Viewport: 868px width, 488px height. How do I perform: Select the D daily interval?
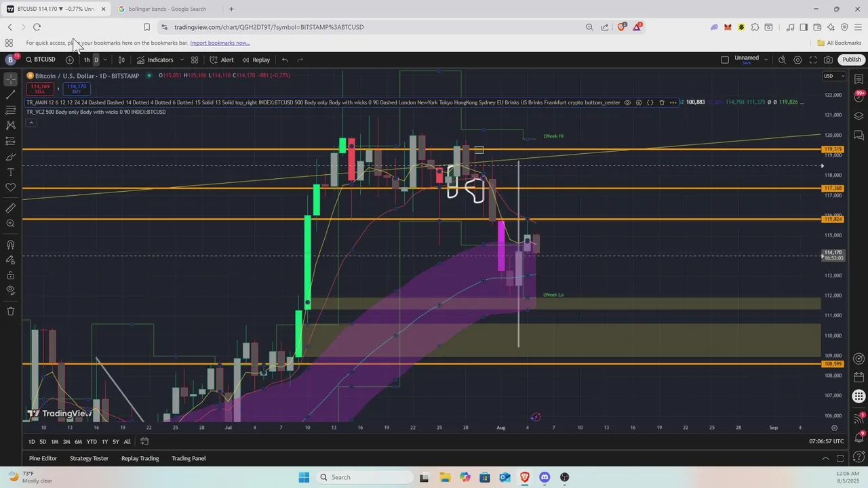pyautogui.click(x=96, y=60)
